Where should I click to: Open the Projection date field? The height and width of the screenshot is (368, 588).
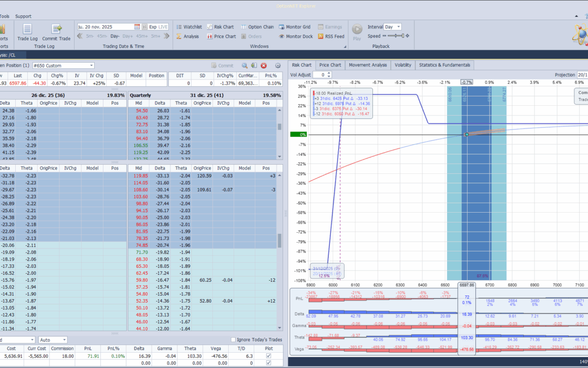pos(583,75)
